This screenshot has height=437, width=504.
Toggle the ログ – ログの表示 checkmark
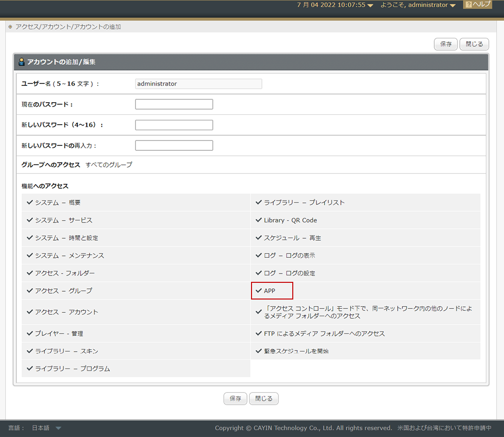click(x=259, y=255)
